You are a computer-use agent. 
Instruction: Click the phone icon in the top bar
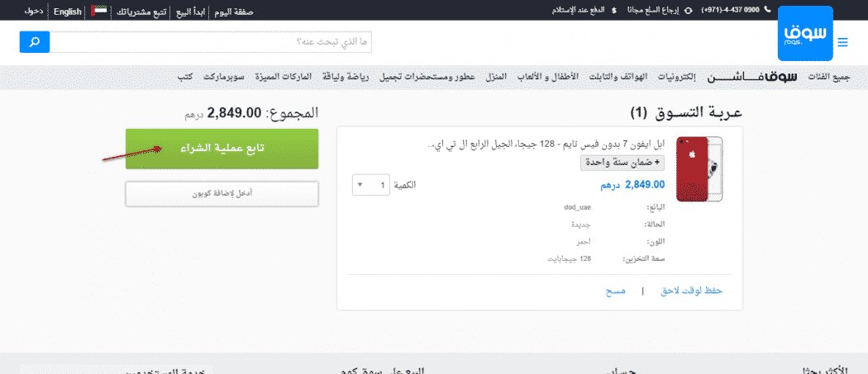click(766, 10)
